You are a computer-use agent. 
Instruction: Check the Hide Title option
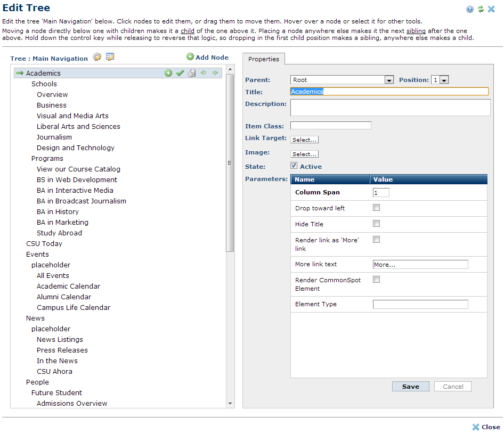(376, 224)
